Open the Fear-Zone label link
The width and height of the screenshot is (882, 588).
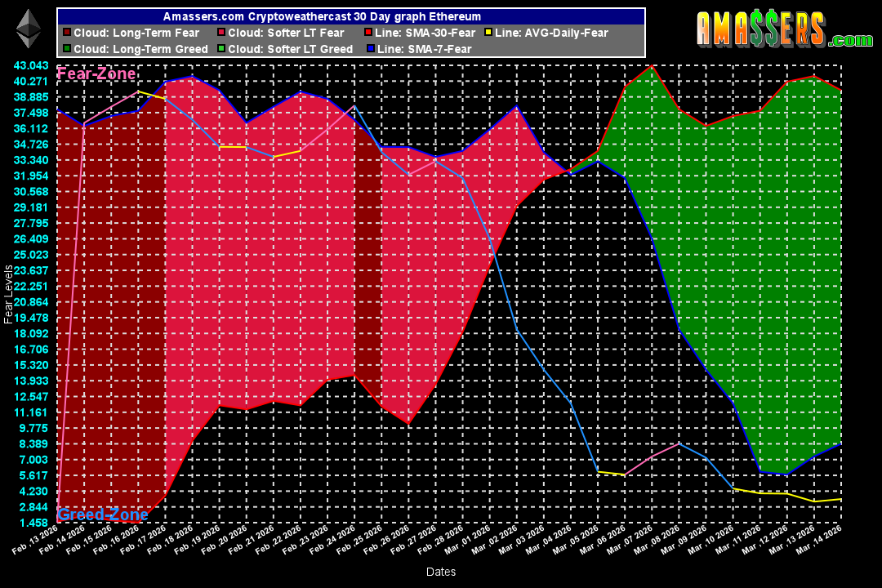pyautogui.click(x=95, y=73)
